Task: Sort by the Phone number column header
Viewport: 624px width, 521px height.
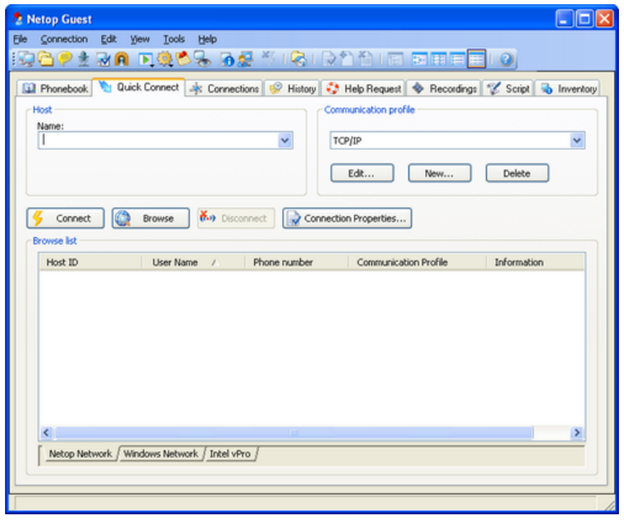Action: [296, 262]
